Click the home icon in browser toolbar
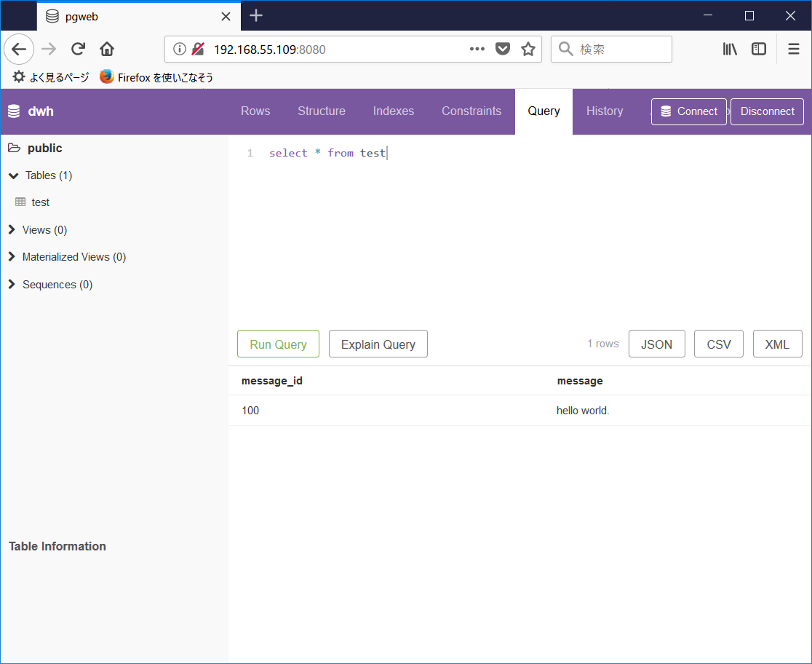Viewport: 812px width, 664px height. point(106,49)
